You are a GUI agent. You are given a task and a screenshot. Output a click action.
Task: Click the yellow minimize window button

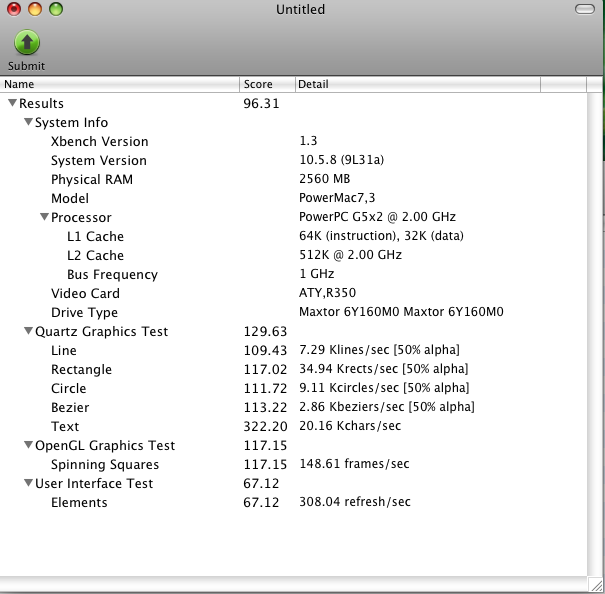point(35,9)
